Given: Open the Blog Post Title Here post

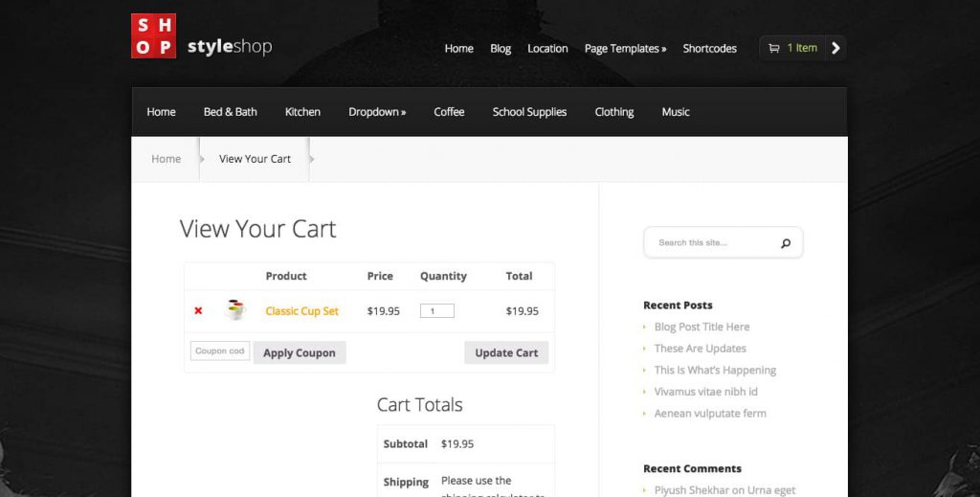Looking at the screenshot, I should tap(702, 327).
